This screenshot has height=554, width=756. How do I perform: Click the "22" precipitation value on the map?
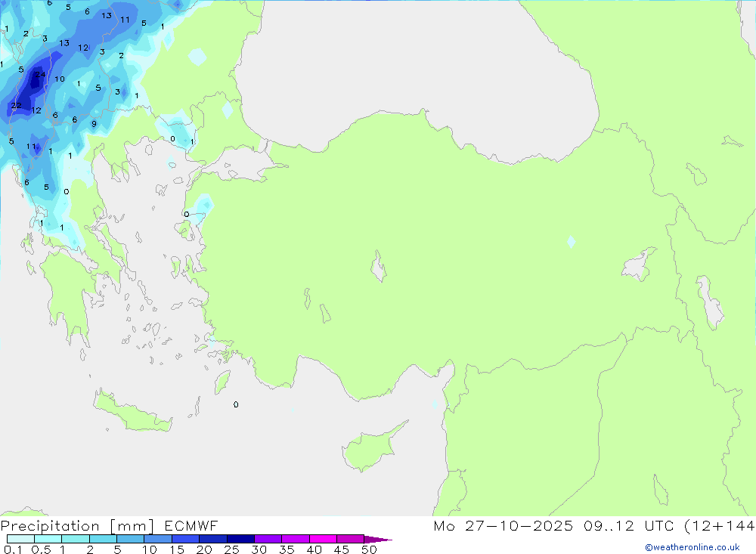[x=17, y=105]
